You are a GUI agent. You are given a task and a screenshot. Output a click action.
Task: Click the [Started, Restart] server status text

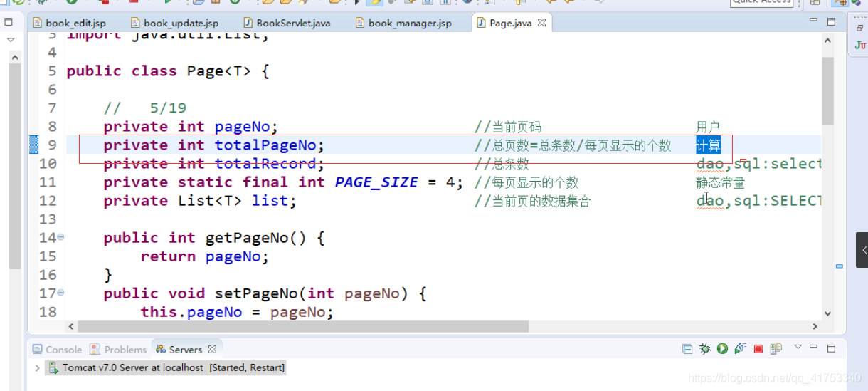(247, 368)
